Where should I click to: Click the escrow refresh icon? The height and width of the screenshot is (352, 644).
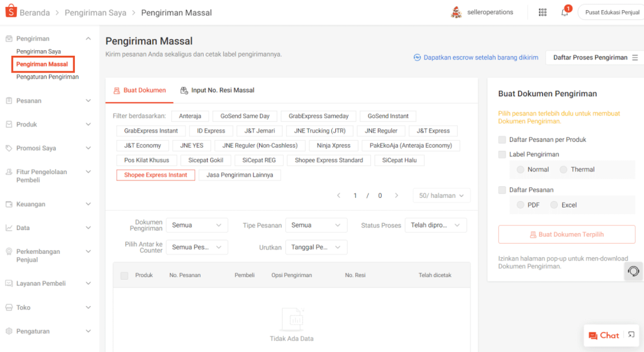point(417,57)
